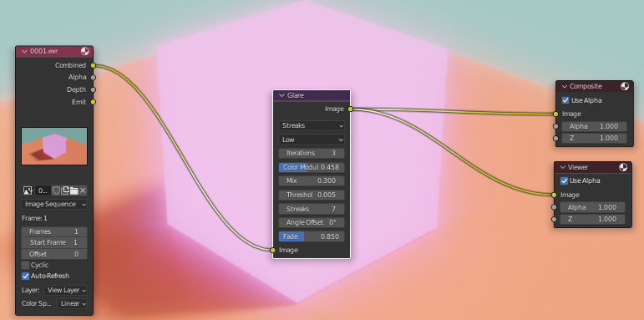Click the Angle Offset 0° field
Viewport: 644px width, 320px height.
click(312, 222)
